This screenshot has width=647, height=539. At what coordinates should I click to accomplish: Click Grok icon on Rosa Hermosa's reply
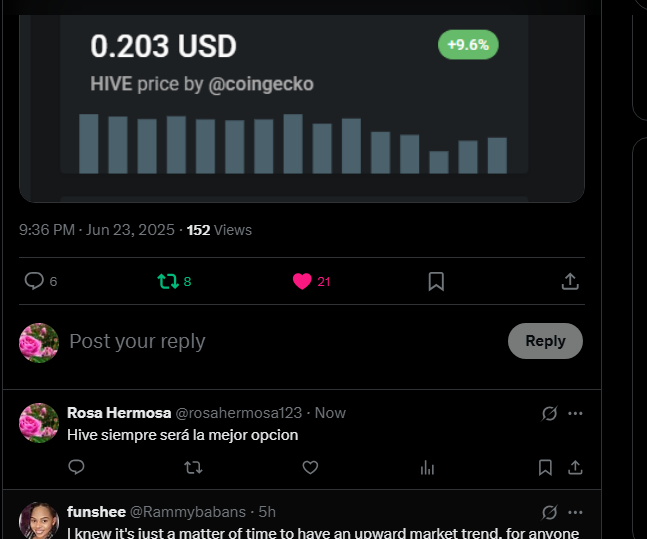[x=550, y=413]
